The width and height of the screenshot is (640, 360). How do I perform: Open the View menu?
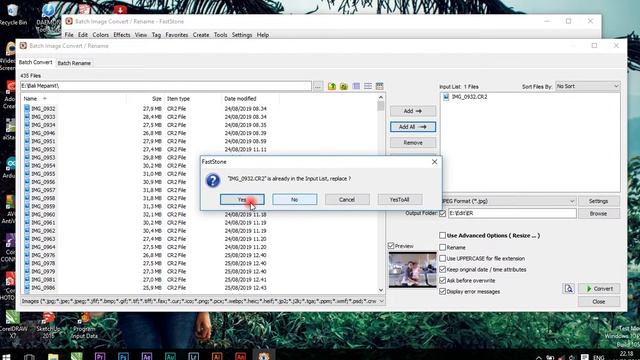coord(141,35)
